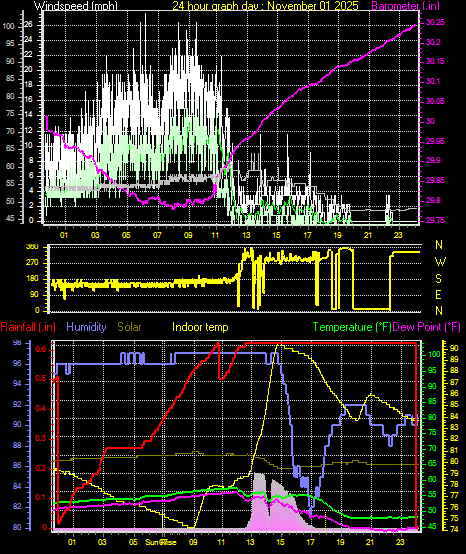466x554 pixels.
Task: Click the Rainfall (.in) legend label
Action: coord(28,327)
